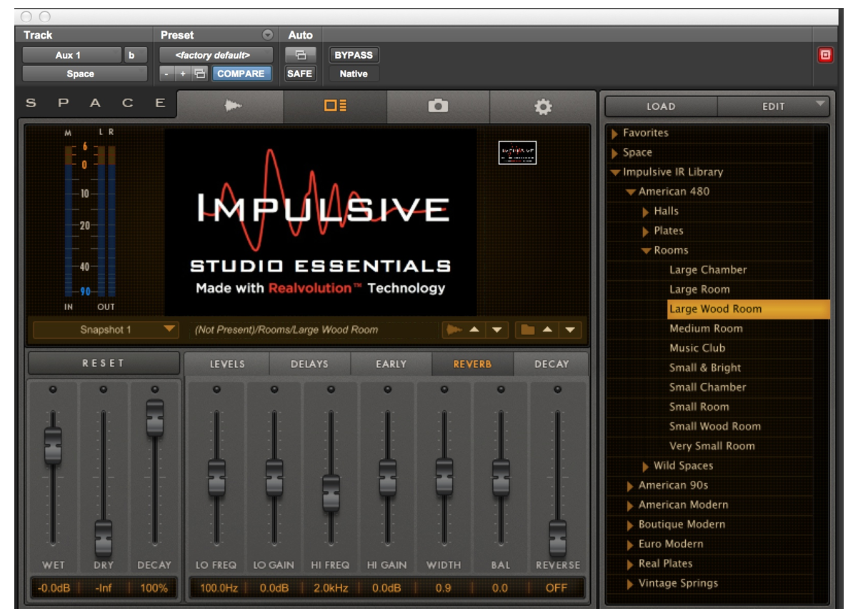
Task: Select the next impulse response with the waveform down arrow
Action: 497,330
